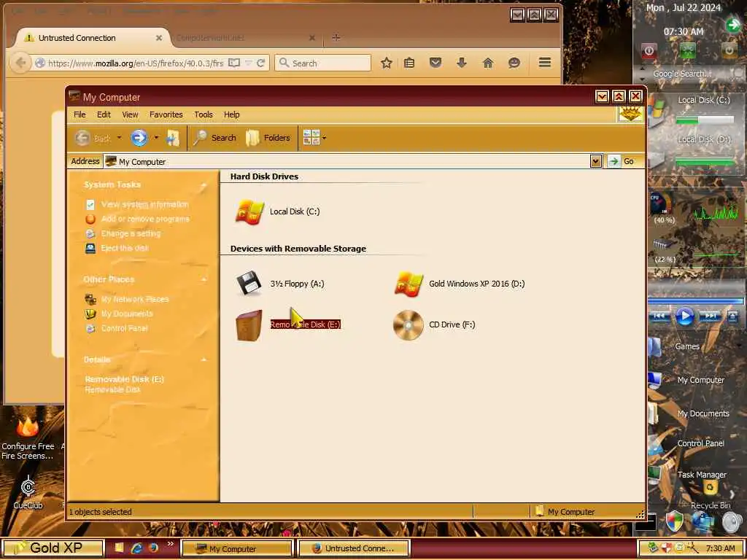Viewport: 747px width, 560px height.
Task: Open My Documents from Other Places
Action: point(127,314)
